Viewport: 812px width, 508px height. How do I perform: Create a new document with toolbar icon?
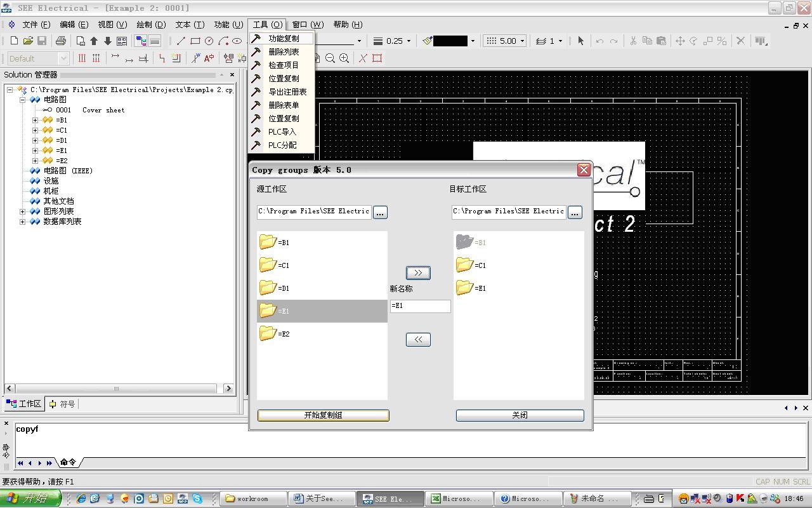14,41
